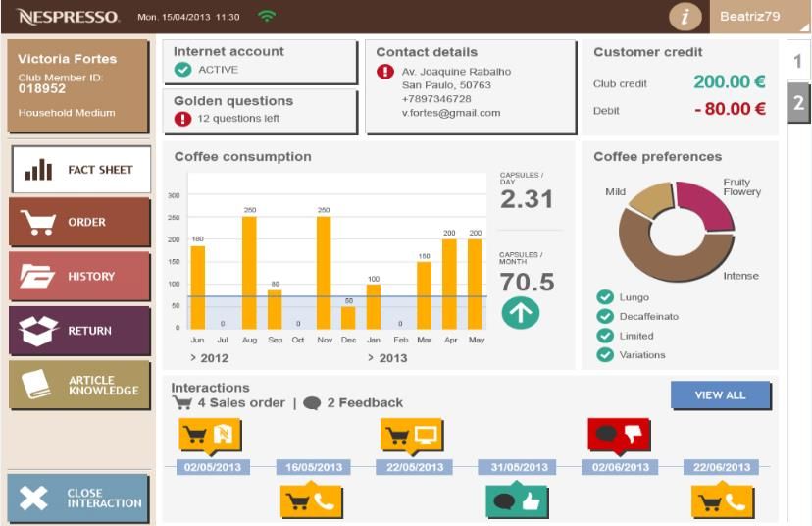Click the March 150 consumption bar
The height and width of the screenshot is (526, 812).
pos(424,295)
